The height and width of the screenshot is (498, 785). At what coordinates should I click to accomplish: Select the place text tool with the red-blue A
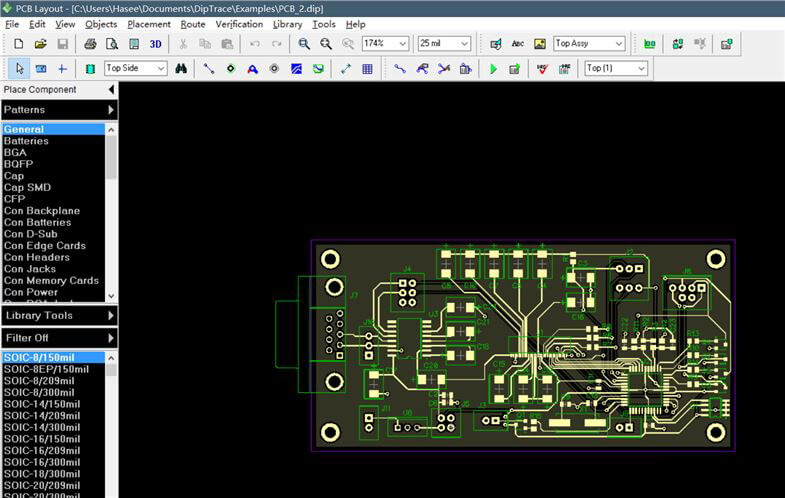pos(253,69)
